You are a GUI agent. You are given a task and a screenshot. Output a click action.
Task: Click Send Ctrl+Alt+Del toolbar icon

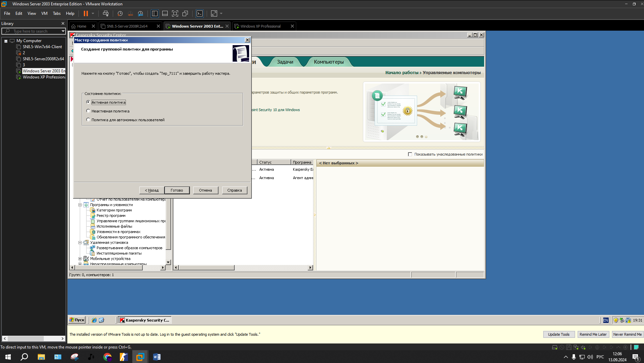pos(106,13)
